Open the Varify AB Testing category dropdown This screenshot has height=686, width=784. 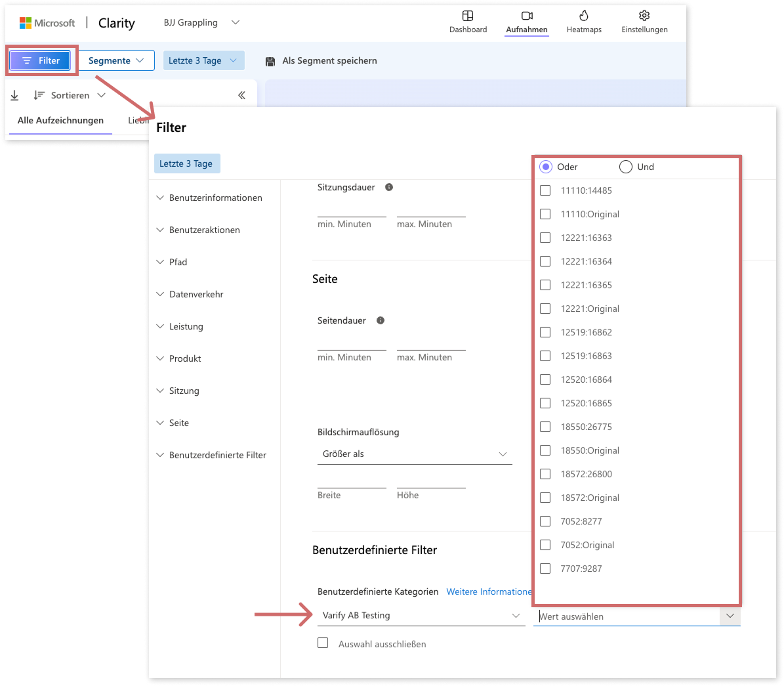coord(421,615)
